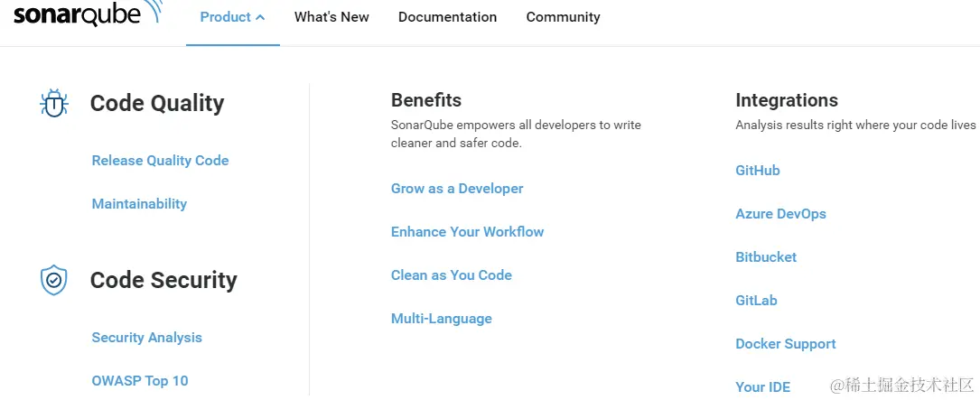Click the Code Security shield icon

54,280
